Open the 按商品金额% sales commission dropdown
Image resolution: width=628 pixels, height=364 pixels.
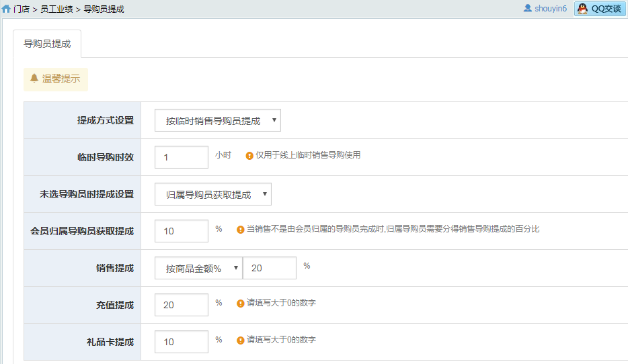coord(198,268)
